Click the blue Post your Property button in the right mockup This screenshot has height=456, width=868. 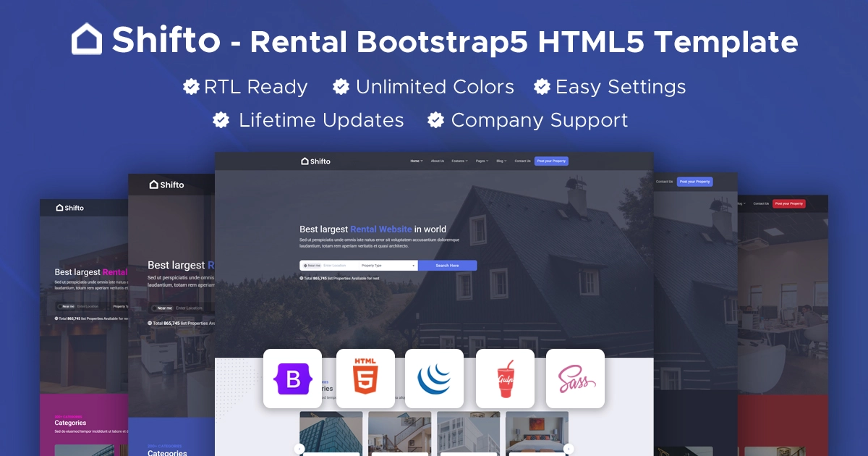pos(694,182)
